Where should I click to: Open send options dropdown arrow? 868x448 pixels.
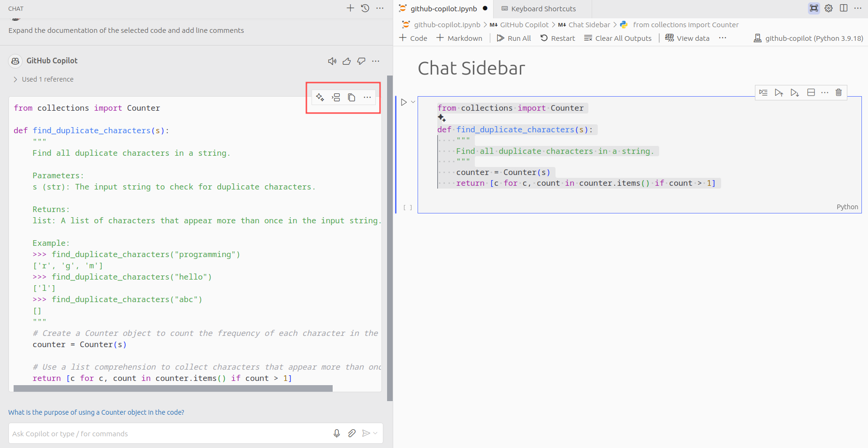coord(375,433)
